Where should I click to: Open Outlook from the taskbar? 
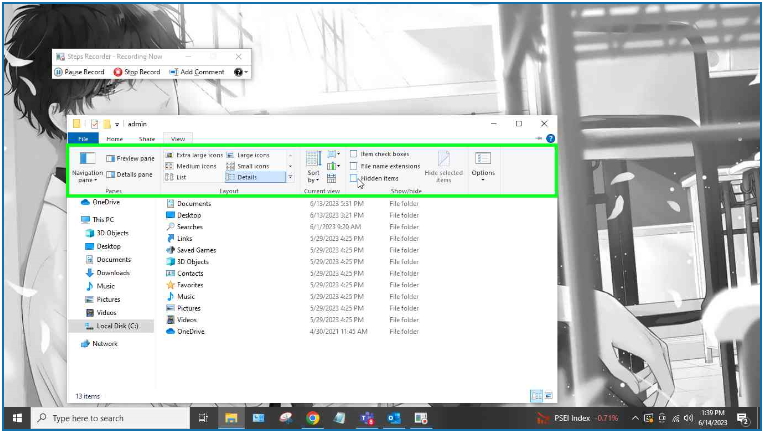tap(394, 418)
